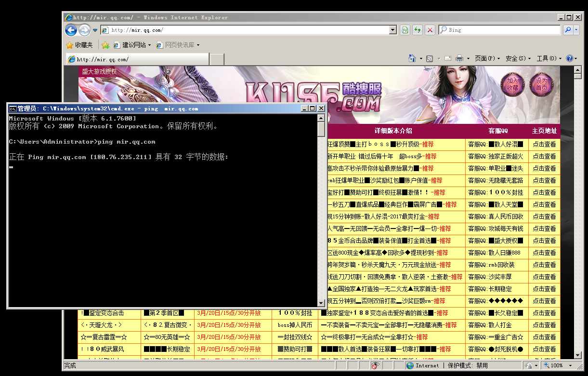The height and width of the screenshot is (376, 588).
Task: Open the 安全(S) menu
Action: [x=518, y=58]
